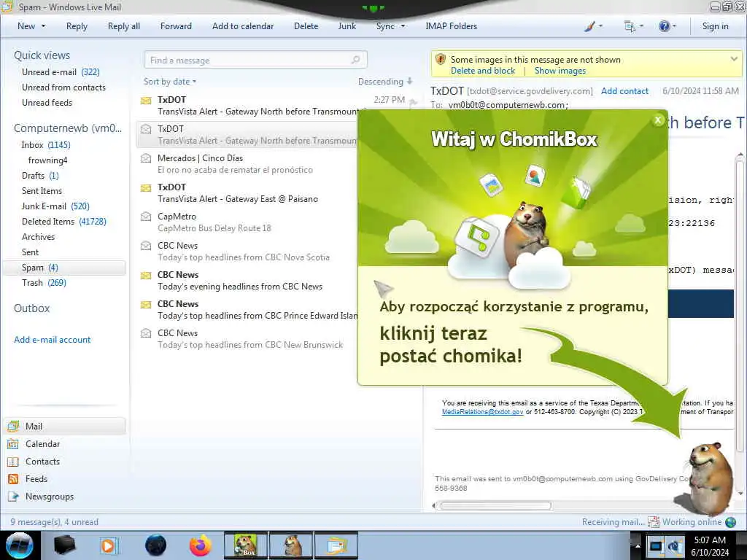Click the Windows Start orb

20,545
